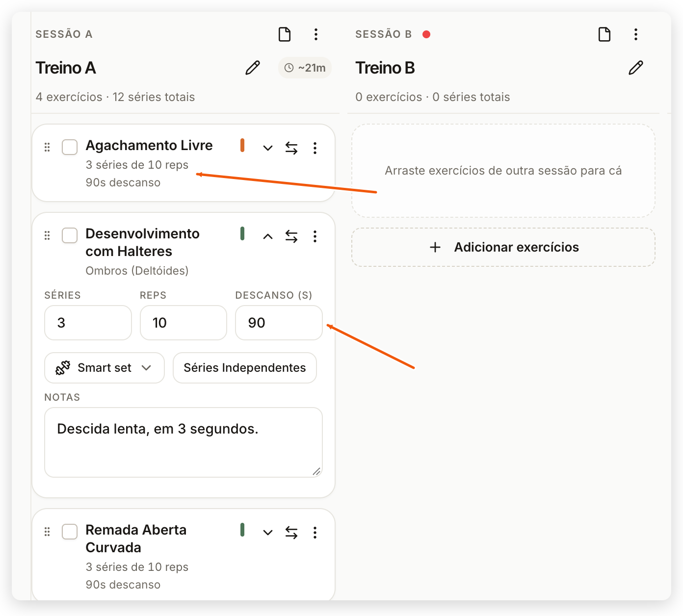
Task: Click the Reps input field
Action: tap(184, 323)
